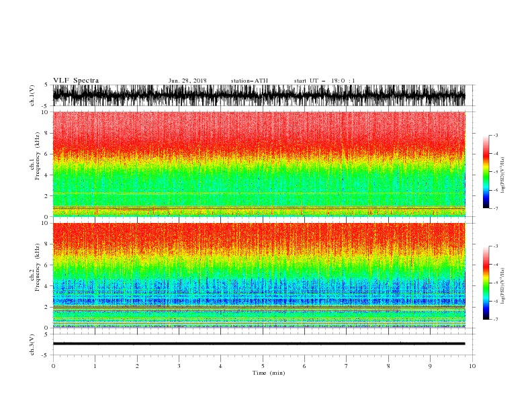532x411 pixels.
Task: Click the "4" kHz tick on ch.2 axis
Action: click(47, 286)
